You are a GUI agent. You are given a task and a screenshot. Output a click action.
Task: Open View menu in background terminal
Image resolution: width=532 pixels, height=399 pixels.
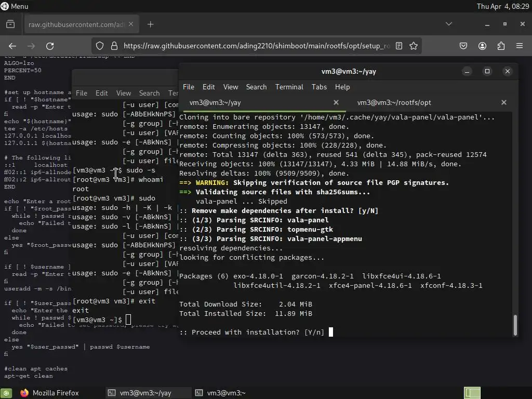124,93
